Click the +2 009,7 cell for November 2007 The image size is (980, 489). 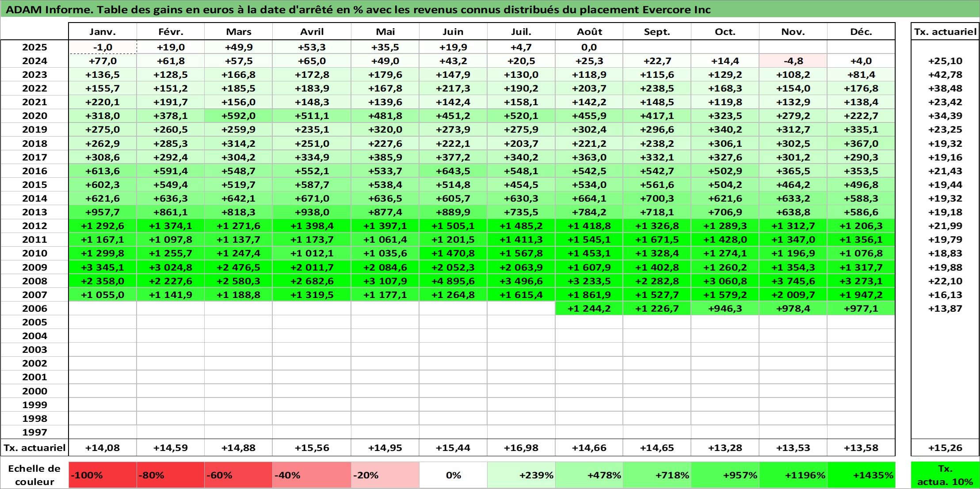pos(793,295)
